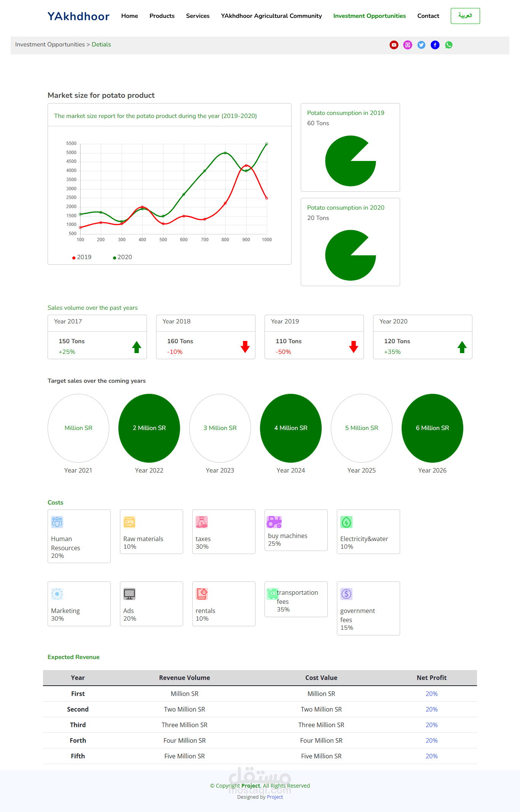This screenshot has height=812, width=520.
Task: Open YAkhdhoor Agricultural Community page
Action: 271,16
